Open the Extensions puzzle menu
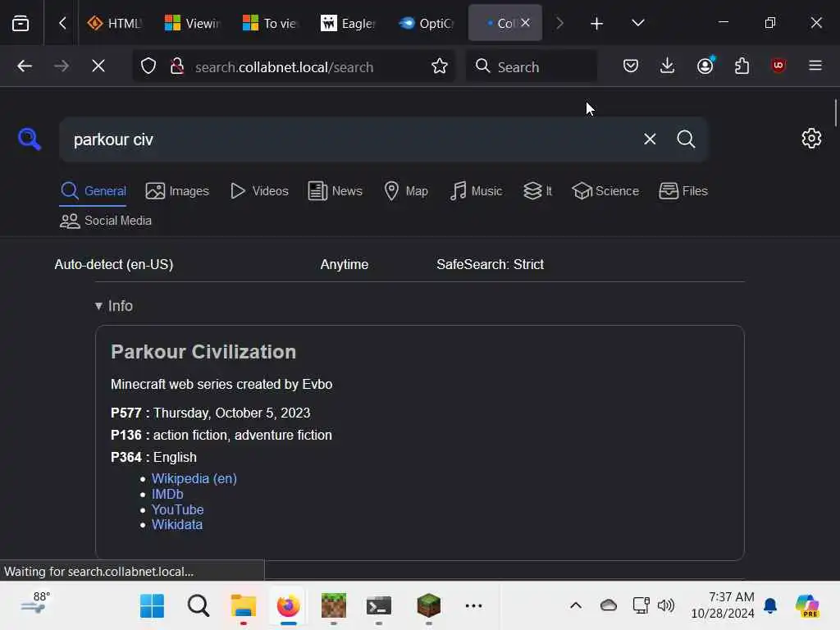The image size is (840, 630). pyautogui.click(x=742, y=66)
